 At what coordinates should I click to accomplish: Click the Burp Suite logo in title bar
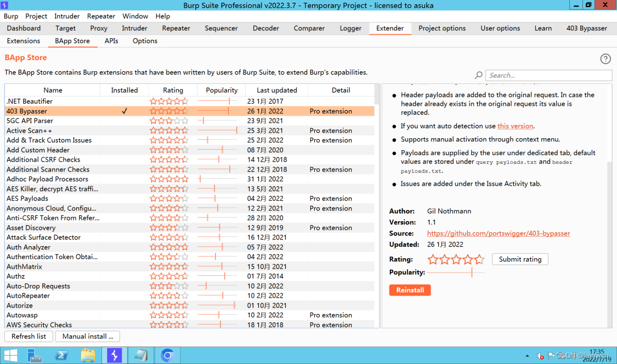pyautogui.click(x=4, y=5)
